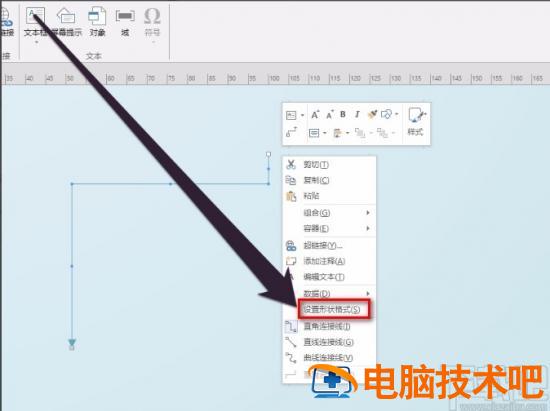Open the text alignment dropdown arrow

[324, 133]
